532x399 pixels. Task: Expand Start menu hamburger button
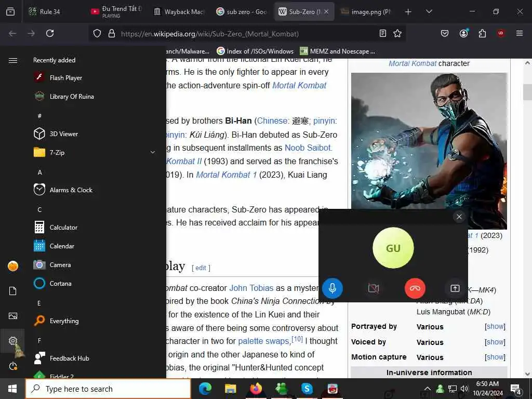coord(13,60)
